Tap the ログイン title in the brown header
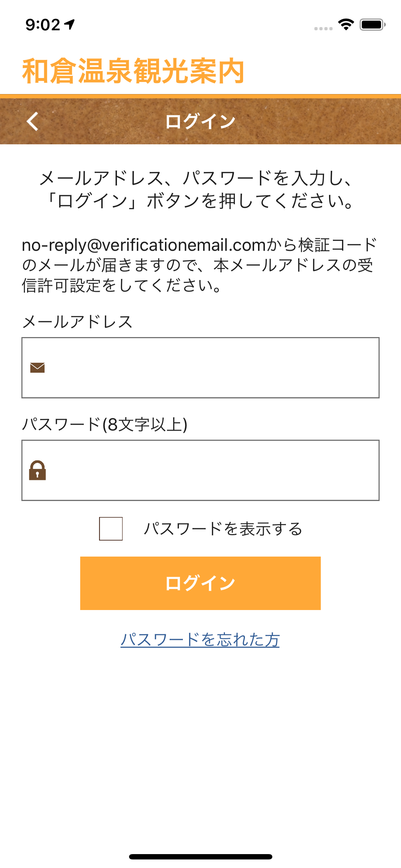The width and height of the screenshot is (401, 868). (x=200, y=122)
